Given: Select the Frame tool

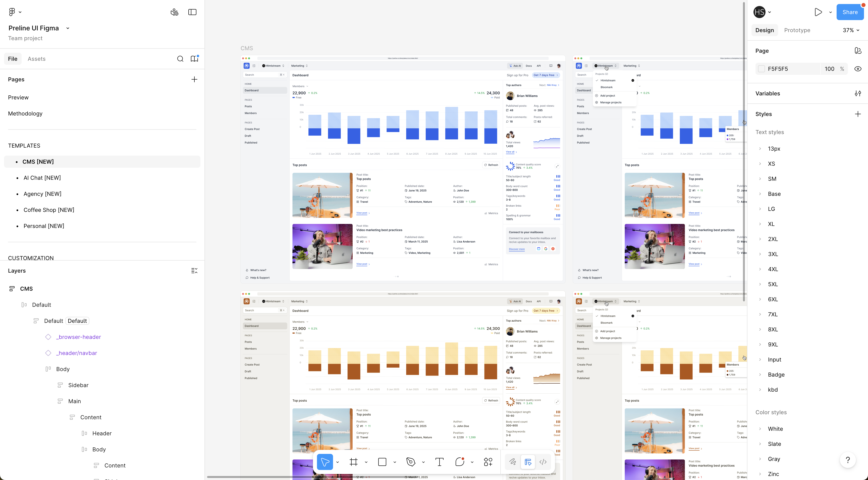Looking at the screenshot, I should pos(353,462).
